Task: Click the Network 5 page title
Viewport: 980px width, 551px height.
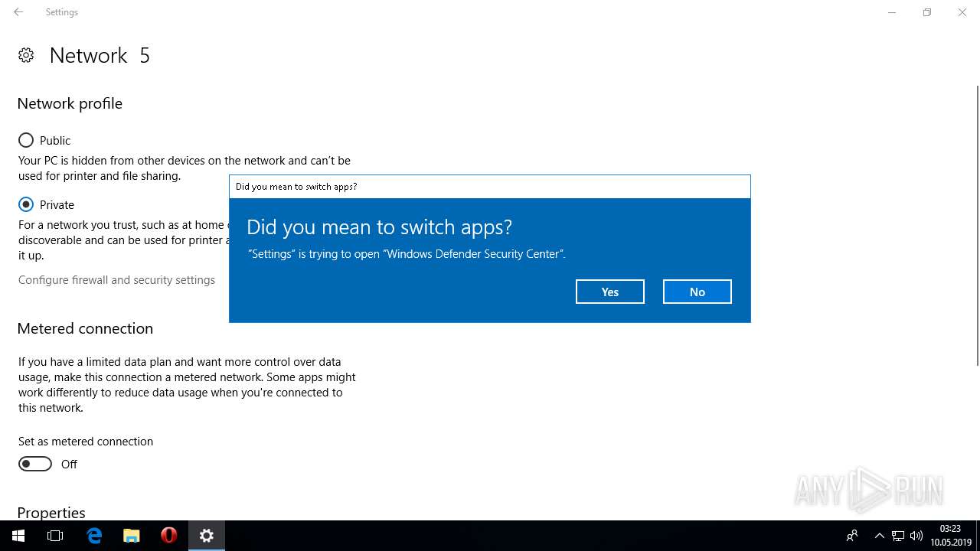Action: (x=100, y=55)
